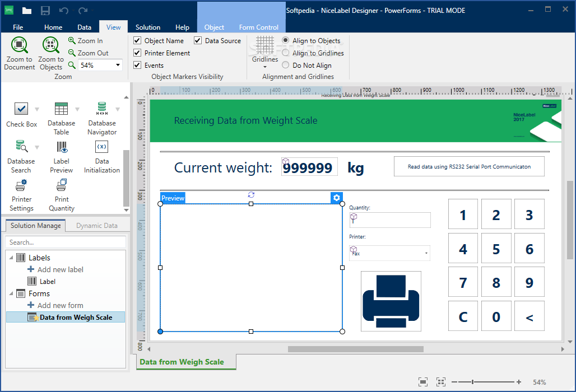576x392 pixels.
Task: Click the Add new label plus icon
Action: tap(31, 269)
